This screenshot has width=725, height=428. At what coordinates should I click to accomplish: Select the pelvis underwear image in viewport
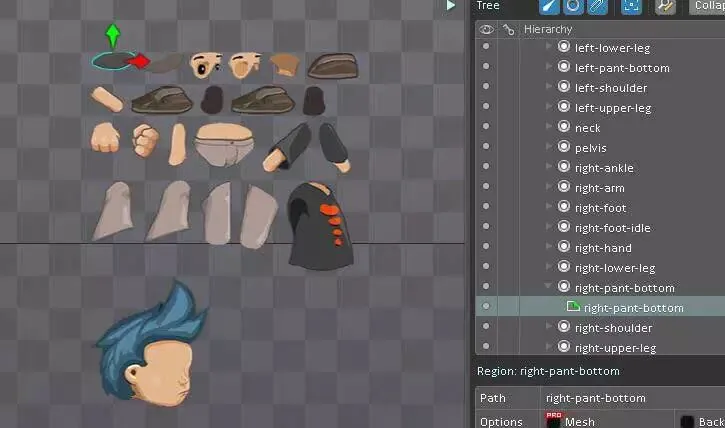(x=224, y=144)
